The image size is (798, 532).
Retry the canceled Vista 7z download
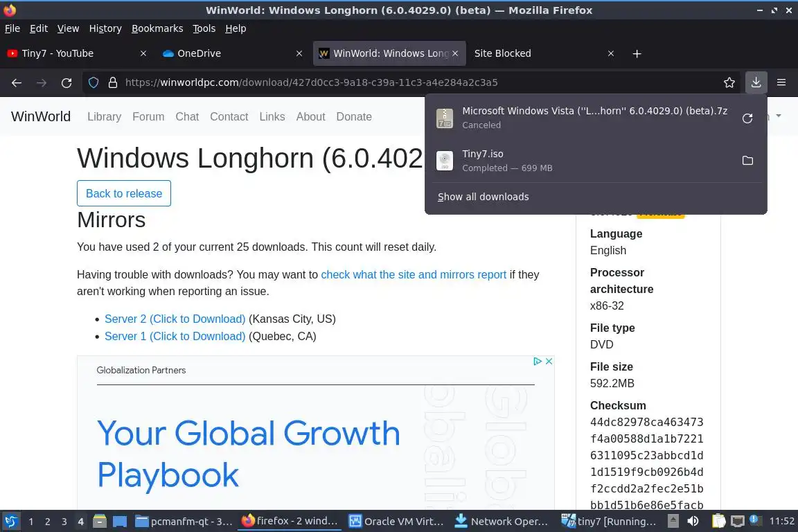[x=747, y=118]
